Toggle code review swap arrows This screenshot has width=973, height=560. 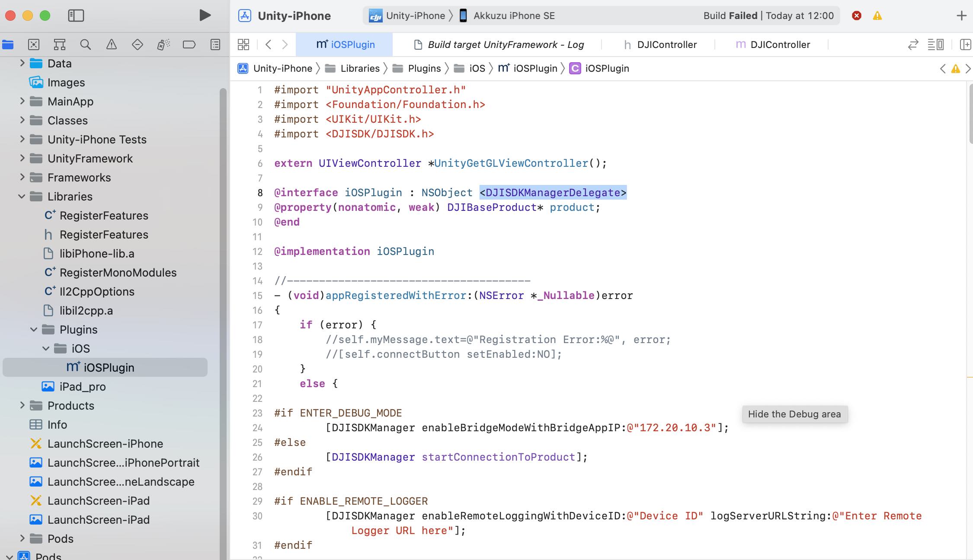(913, 45)
